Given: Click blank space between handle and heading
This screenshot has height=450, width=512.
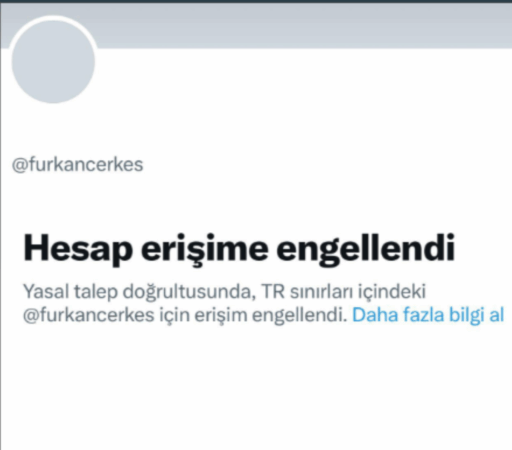Looking at the screenshot, I should pos(256,203).
